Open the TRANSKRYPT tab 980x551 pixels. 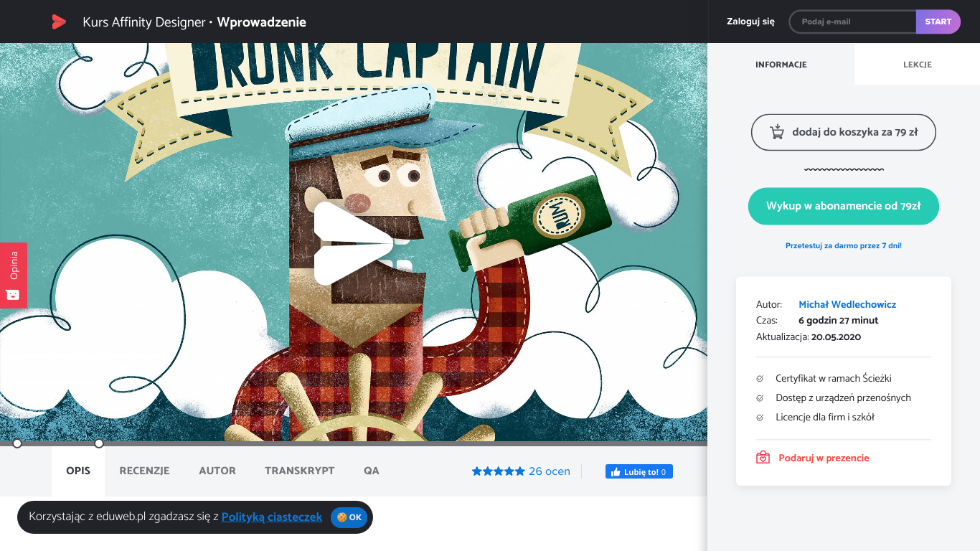click(300, 471)
